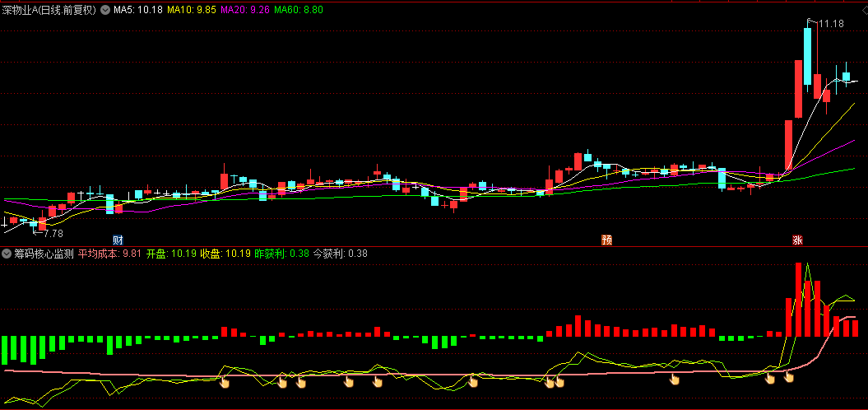Select the 深物业A(日线 前复权) chart title
The image size is (868, 410).
click(x=49, y=9)
